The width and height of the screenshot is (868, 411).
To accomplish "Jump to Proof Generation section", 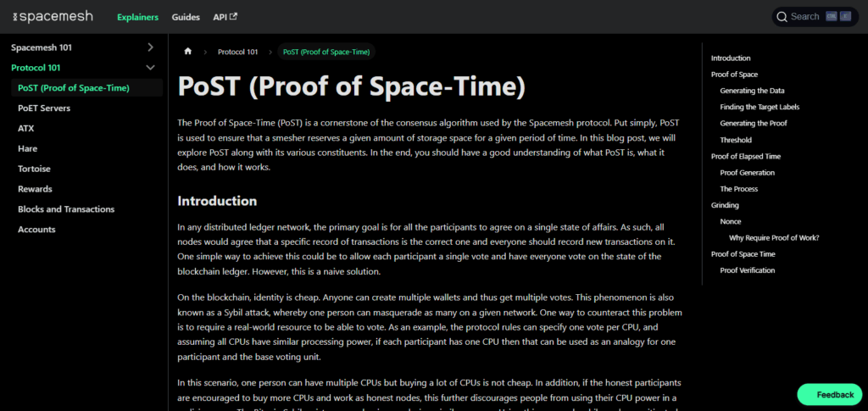I will [x=748, y=173].
